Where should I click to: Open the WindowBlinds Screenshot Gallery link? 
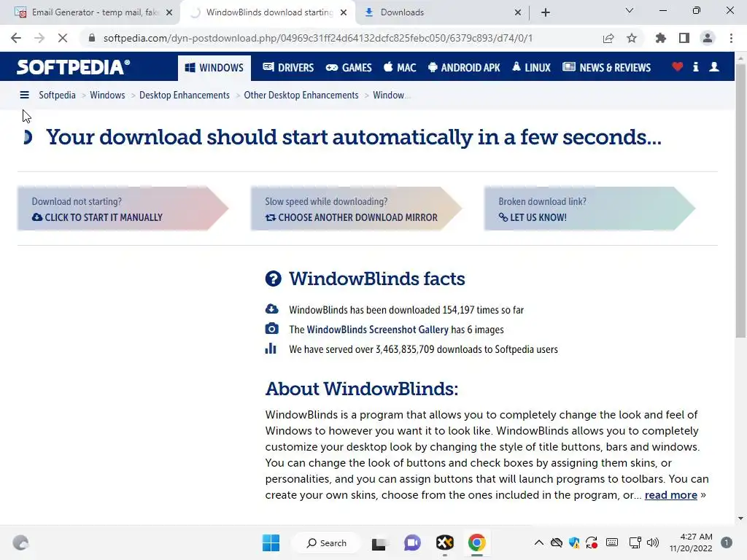(x=377, y=330)
